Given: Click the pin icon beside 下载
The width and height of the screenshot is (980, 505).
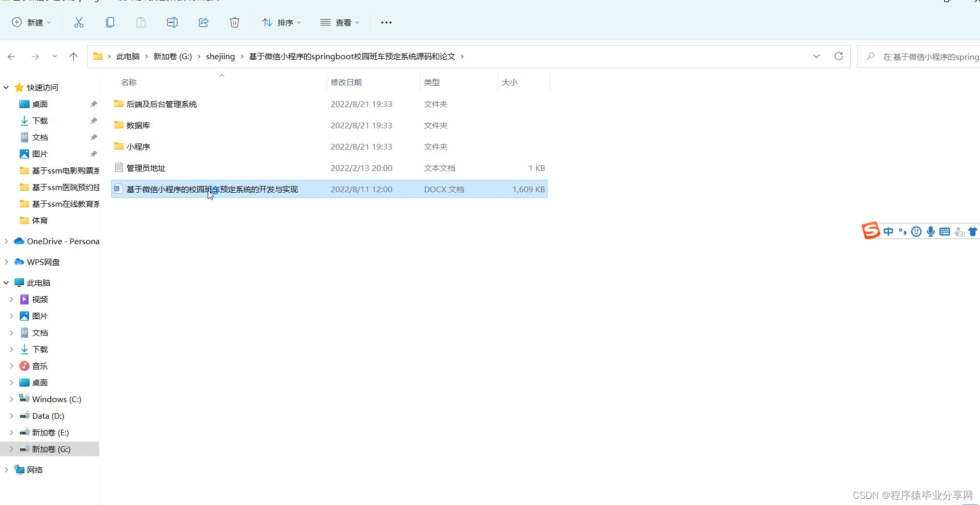Looking at the screenshot, I should click(93, 121).
